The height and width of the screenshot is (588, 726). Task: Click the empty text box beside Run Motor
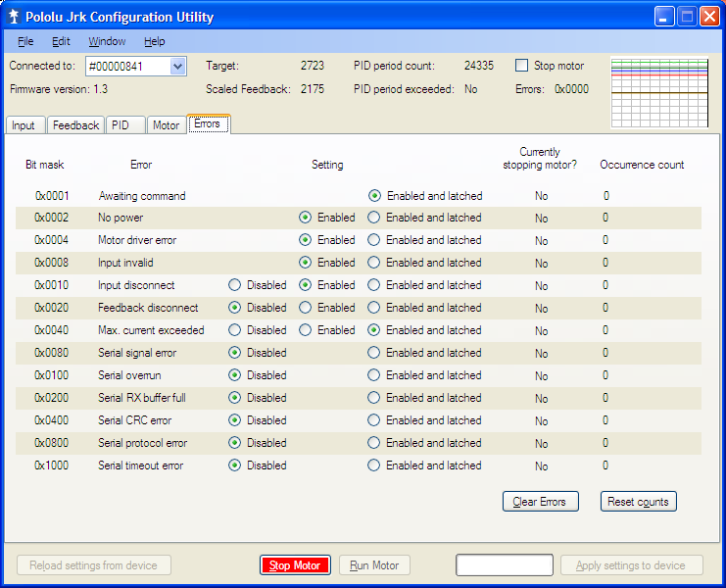505,565
